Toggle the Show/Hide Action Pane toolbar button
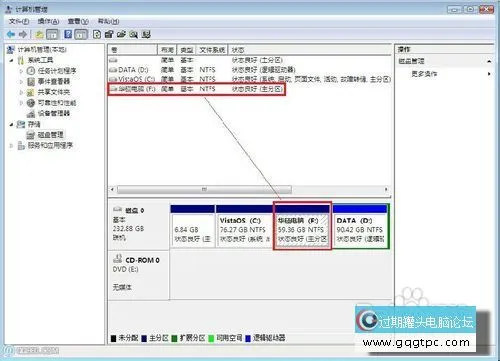Screen dimensions: 500x361 pos(81,34)
